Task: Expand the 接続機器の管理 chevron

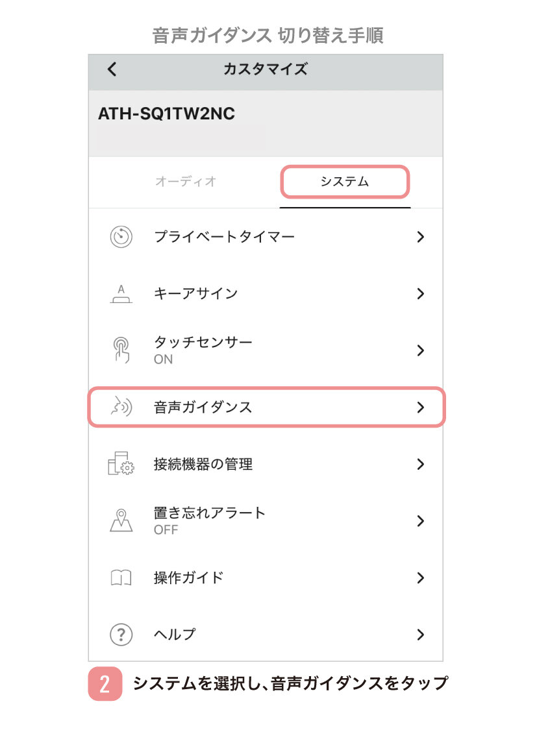Action: [x=420, y=464]
